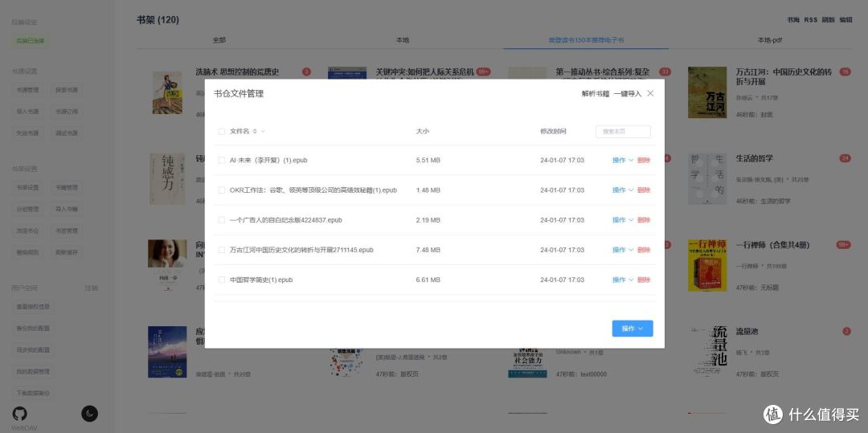868x433 pixels.
Task: Open the 万古江河 book cover on the bookshelf
Action: click(x=707, y=92)
